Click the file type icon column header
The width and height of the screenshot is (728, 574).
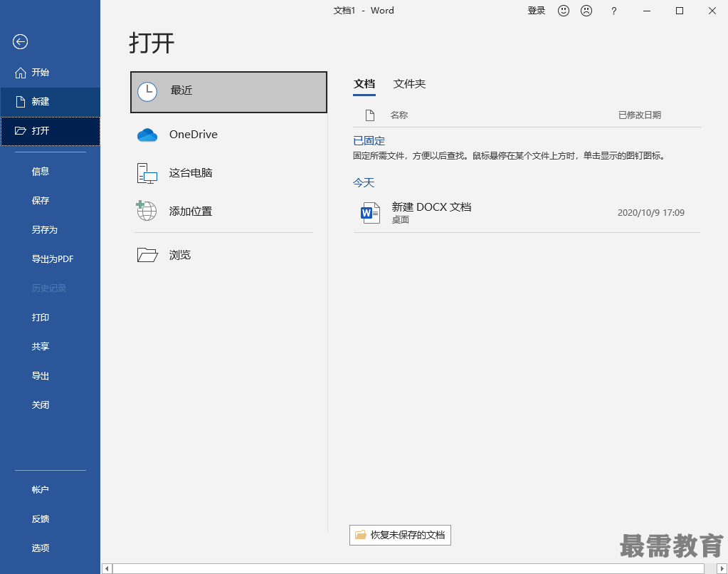[370, 115]
